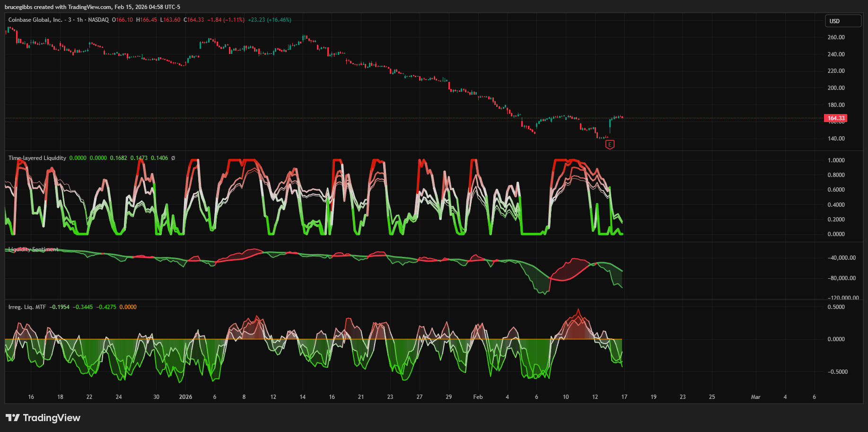Click the Feb label on time axis
The image size is (868, 432).
coord(478,397)
